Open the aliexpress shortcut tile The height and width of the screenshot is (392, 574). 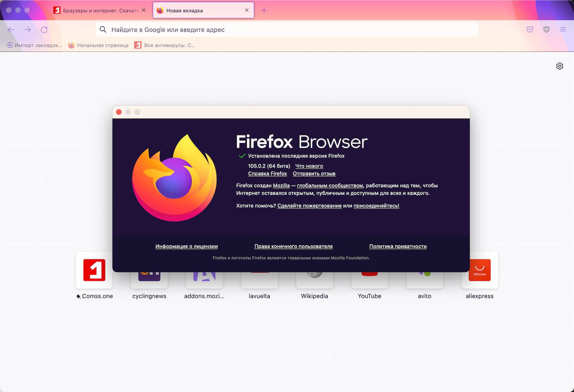[480, 270]
